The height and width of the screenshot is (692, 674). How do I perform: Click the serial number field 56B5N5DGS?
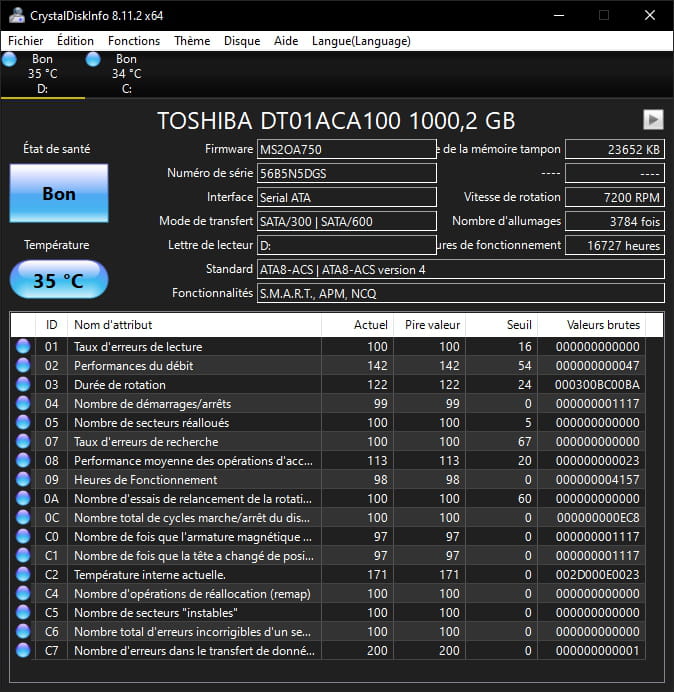click(x=347, y=173)
